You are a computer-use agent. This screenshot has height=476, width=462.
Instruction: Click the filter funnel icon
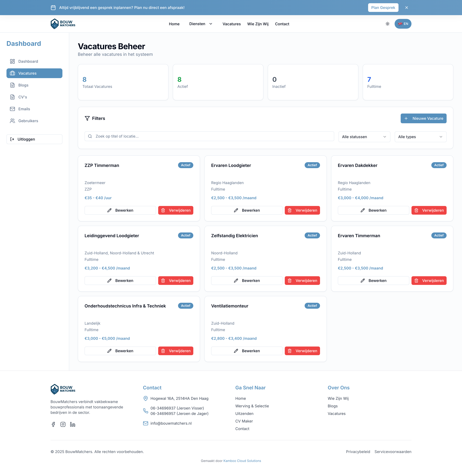pyautogui.click(x=87, y=118)
